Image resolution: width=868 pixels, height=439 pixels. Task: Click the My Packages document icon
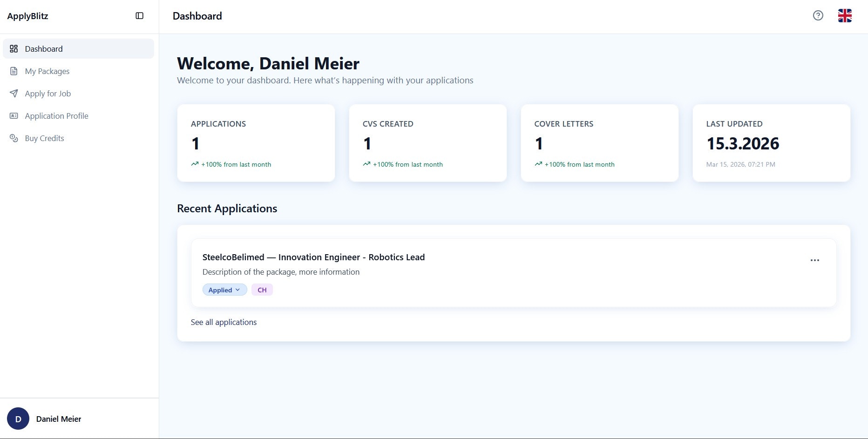pyautogui.click(x=14, y=71)
